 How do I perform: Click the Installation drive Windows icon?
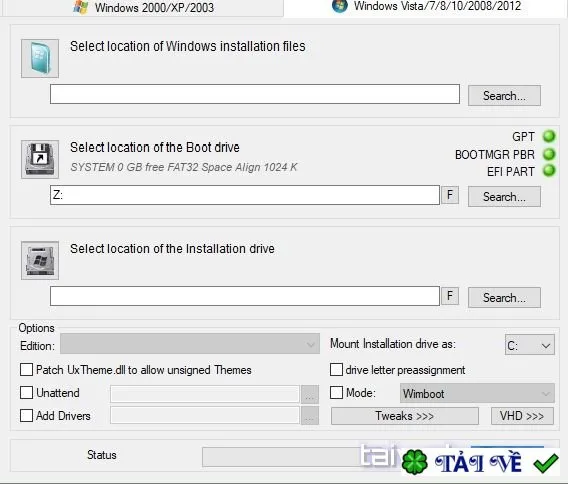pos(40,260)
